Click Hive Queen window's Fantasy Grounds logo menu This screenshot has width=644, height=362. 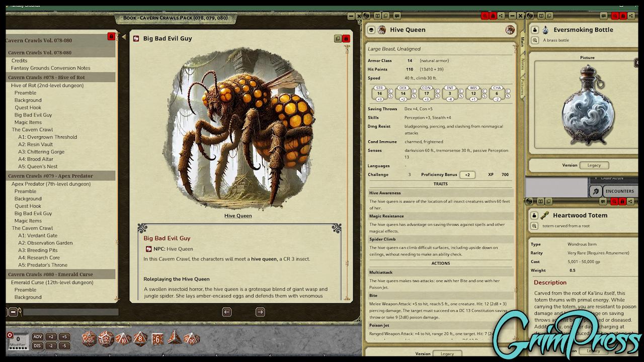(366, 16)
